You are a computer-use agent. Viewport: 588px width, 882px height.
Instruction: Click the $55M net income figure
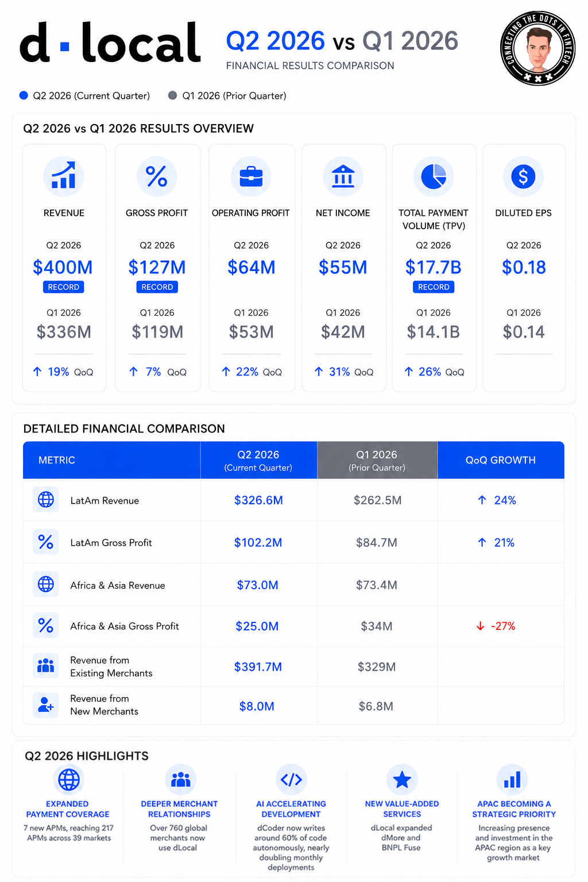pyautogui.click(x=343, y=267)
